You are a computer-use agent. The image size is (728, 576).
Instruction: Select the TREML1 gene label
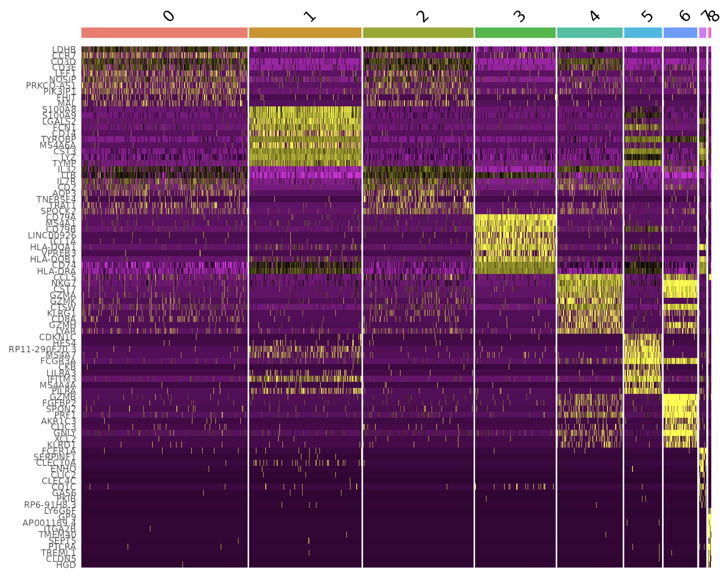tap(59, 554)
